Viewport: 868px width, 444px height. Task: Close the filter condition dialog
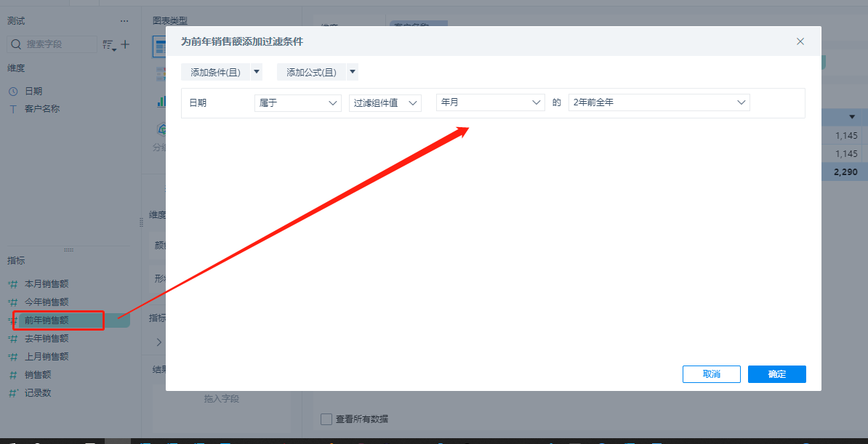point(800,41)
